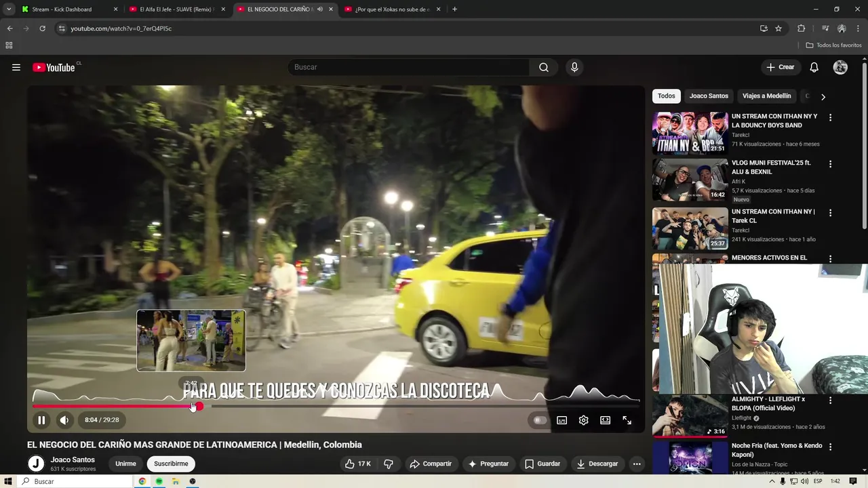868x488 pixels.
Task: Open options for VLOG MUNI FESTIVAL'25
Action: (x=830, y=164)
